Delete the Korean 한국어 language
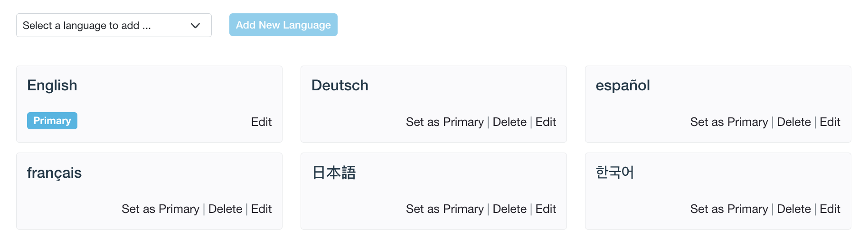Viewport: 868px width, 250px height. [794, 209]
